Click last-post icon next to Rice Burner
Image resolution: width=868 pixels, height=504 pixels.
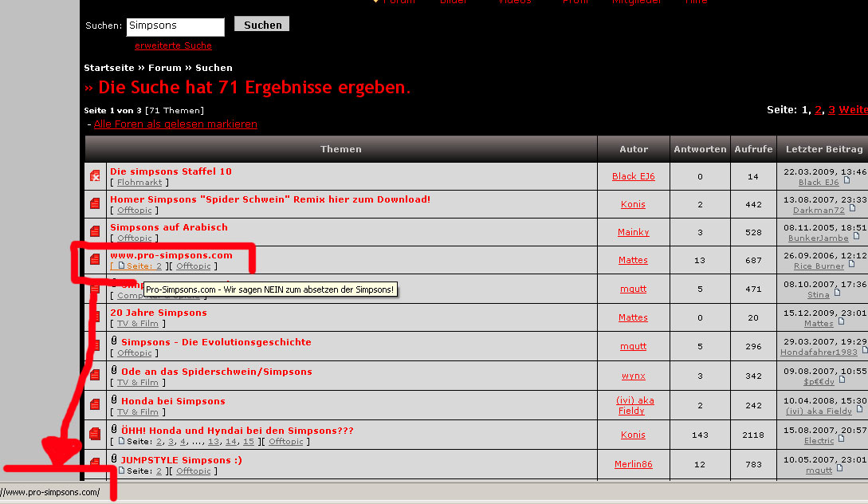tap(851, 264)
